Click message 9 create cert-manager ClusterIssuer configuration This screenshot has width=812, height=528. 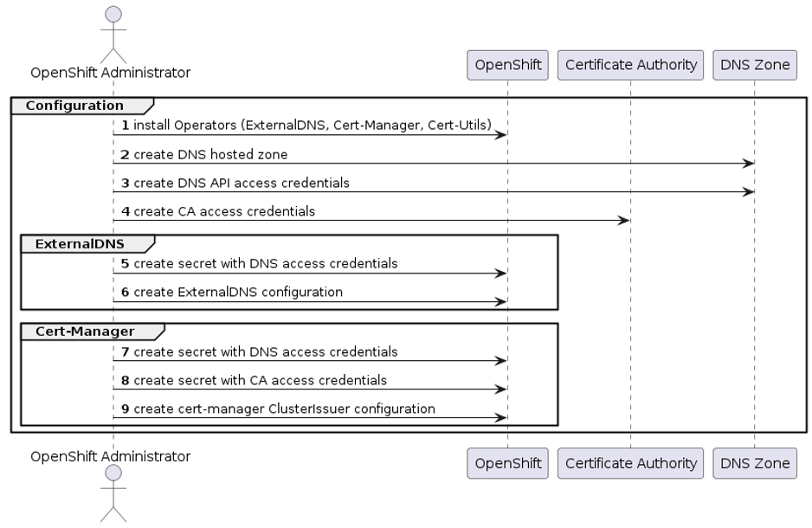click(x=278, y=409)
